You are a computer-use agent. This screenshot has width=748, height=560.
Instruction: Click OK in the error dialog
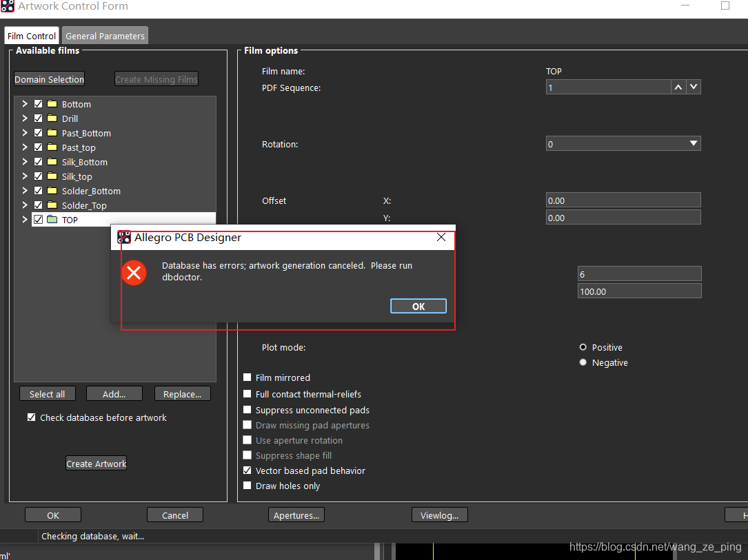click(418, 306)
